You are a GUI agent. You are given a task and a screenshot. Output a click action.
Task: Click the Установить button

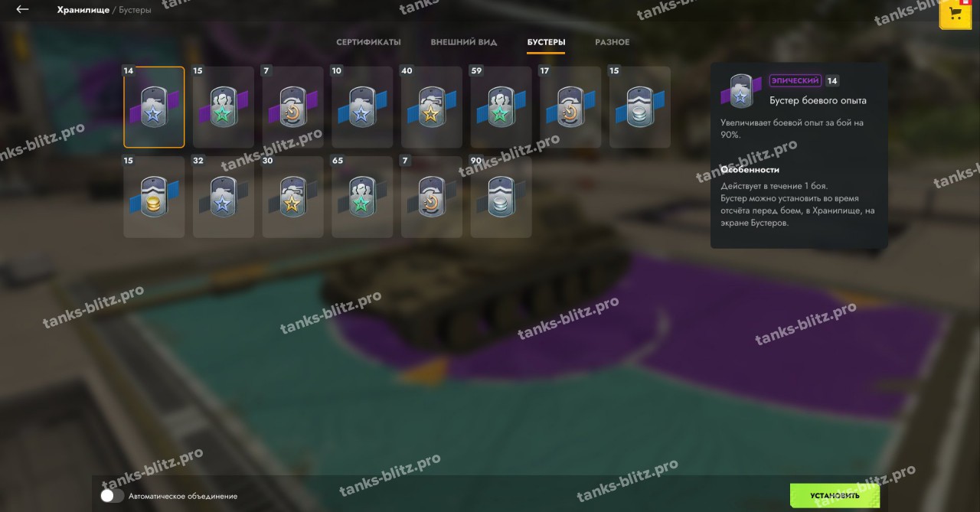click(x=835, y=495)
